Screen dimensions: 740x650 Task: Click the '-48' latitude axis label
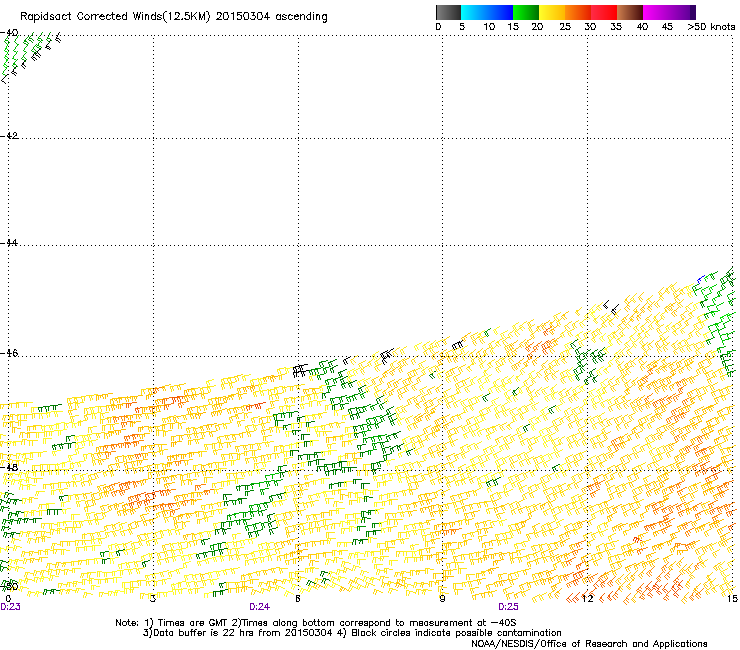point(9,467)
